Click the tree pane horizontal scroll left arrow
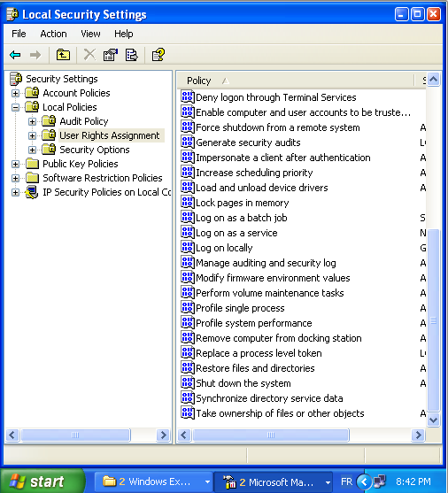Screen dimensions: 448x493 (12, 435)
